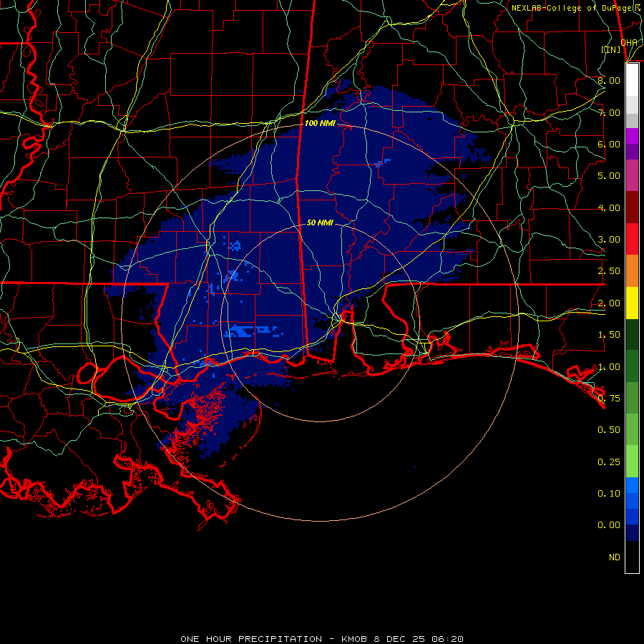The width and height of the screenshot is (644, 644).
Task: Click the ND legend label
Action: pyautogui.click(x=615, y=557)
